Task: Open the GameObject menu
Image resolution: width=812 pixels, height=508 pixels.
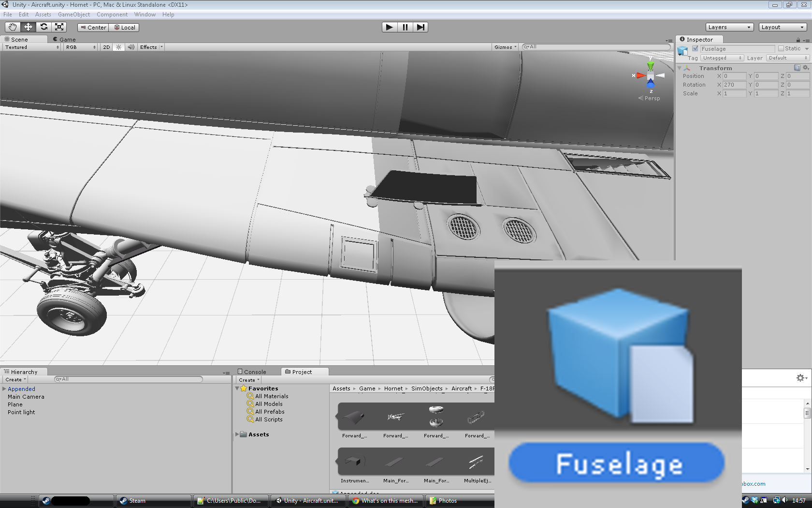Action: coord(74,15)
